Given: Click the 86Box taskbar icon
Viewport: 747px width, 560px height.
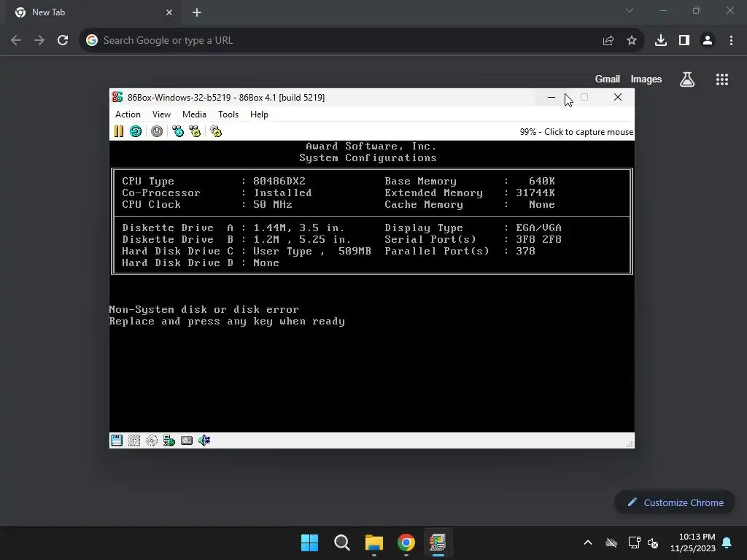Looking at the screenshot, I should point(438,542).
